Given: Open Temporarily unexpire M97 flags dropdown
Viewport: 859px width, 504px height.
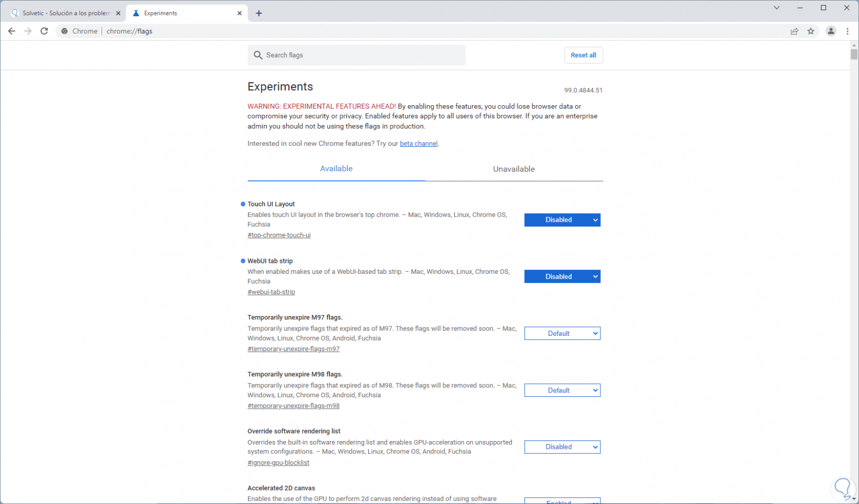Looking at the screenshot, I should coord(562,334).
